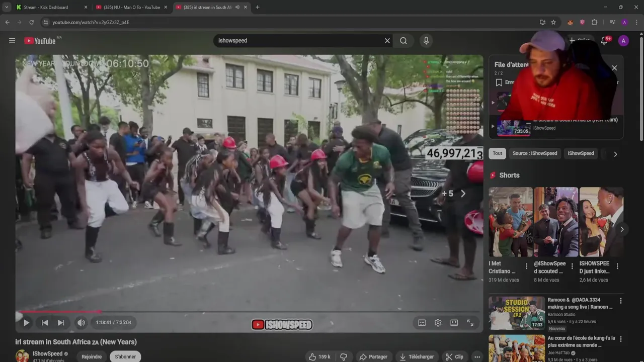Open more actions below the video
Image resolution: width=644 pixels, height=362 pixels.
click(x=477, y=357)
